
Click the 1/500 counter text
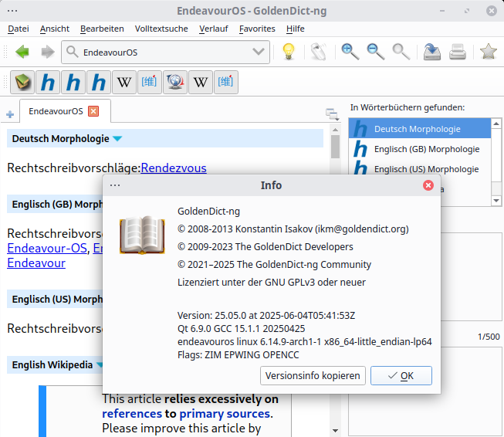489,337
